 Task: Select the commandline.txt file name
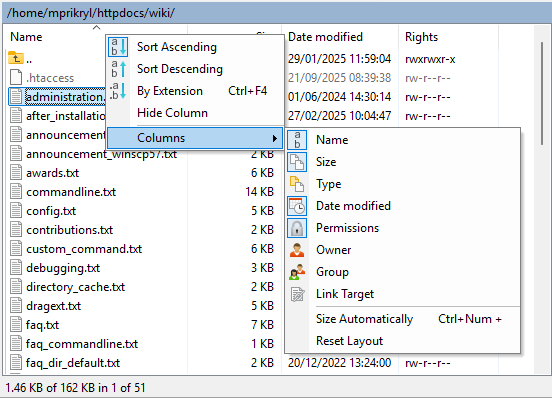[x=71, y=192]
